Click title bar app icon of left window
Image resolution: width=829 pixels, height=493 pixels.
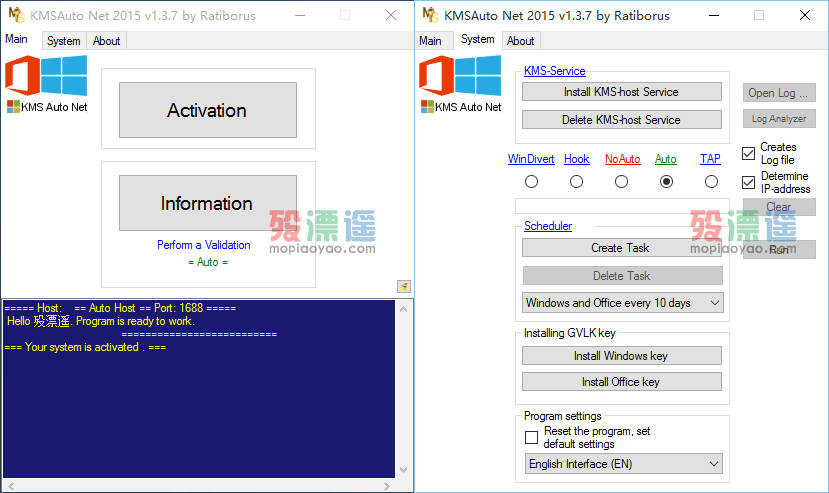click(x=17, y=15)
